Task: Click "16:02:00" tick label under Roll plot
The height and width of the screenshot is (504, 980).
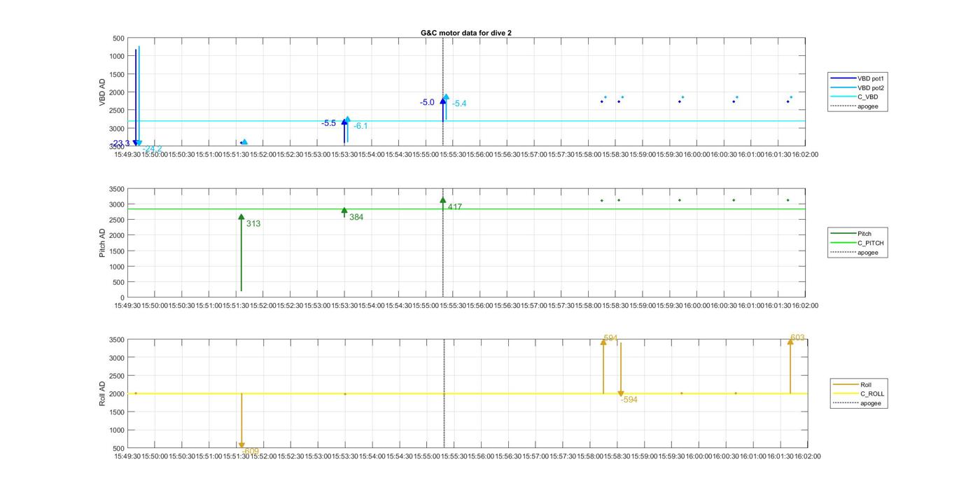Action: [x=808, y=456]
